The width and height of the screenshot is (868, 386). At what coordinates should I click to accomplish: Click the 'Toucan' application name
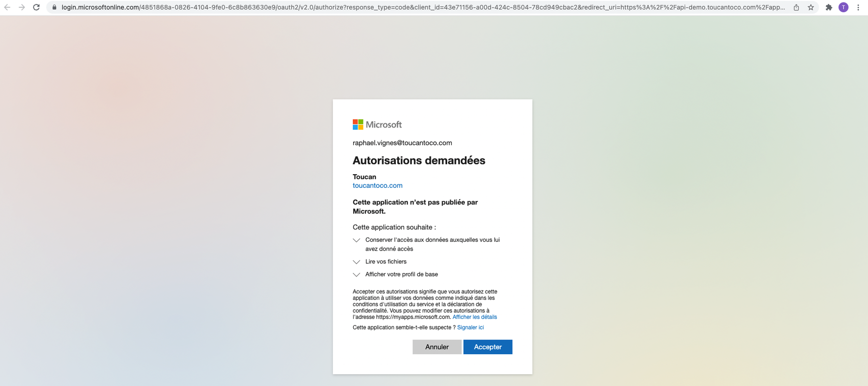click(365, 177)
